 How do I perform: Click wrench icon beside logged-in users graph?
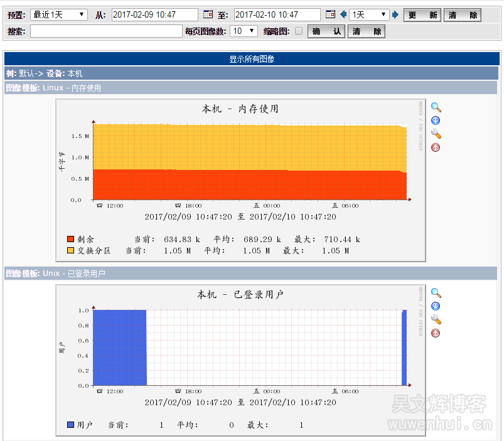436,319
